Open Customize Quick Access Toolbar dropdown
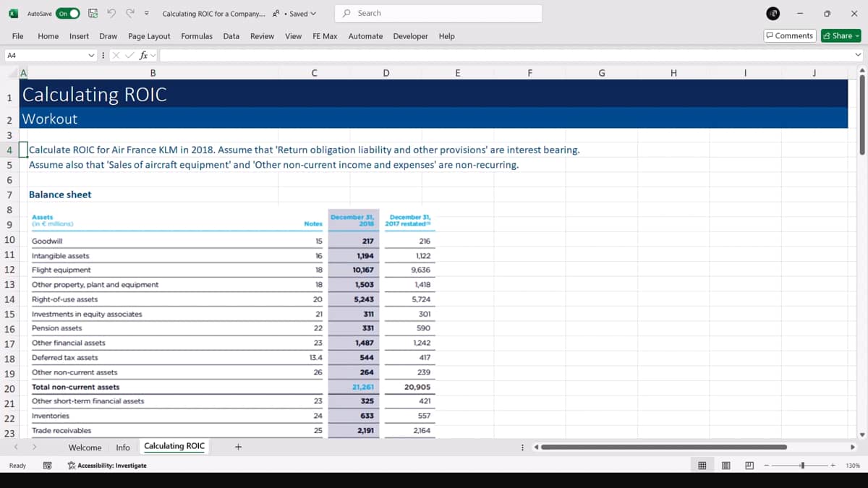Screen dimensions: 868x488 coord(147,14)
